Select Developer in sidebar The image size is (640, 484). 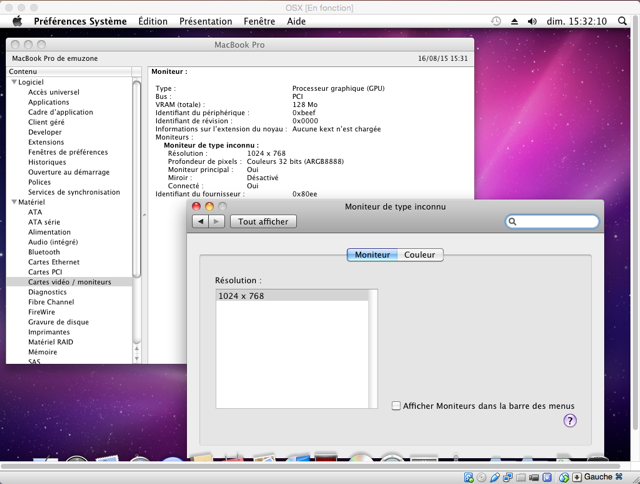point(45,132)
